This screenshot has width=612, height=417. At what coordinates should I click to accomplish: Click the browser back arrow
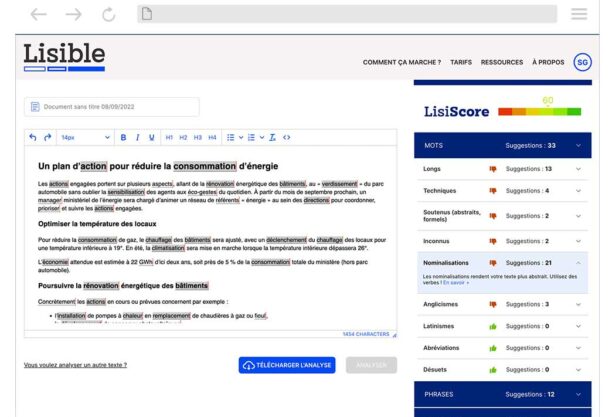(x=39, y=14)
